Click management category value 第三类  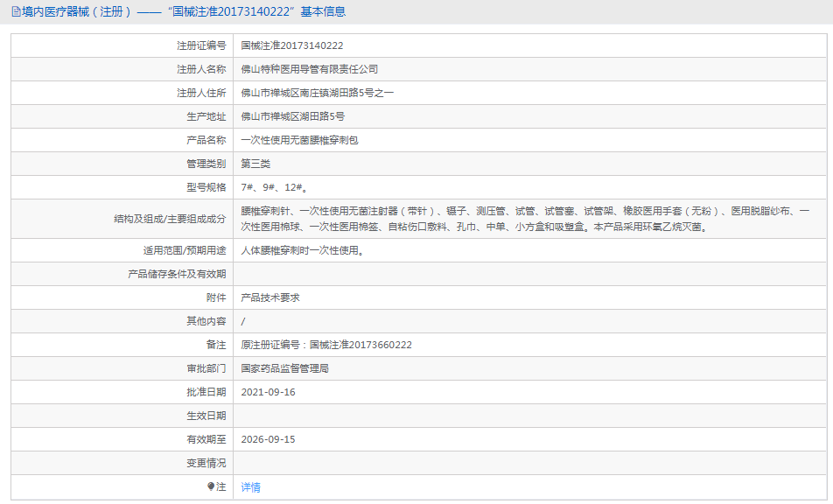[x=255, y=164]
